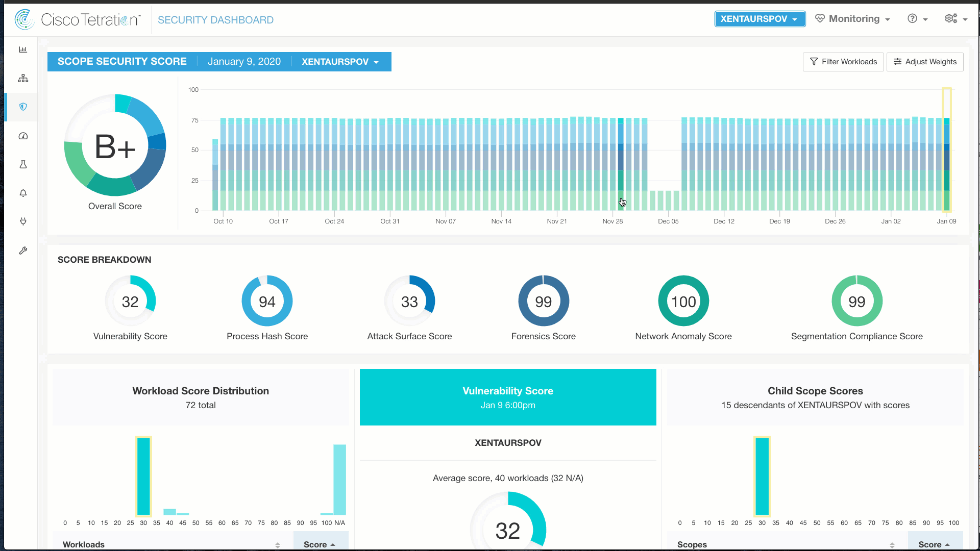Click the Adjust Weights button
The width and height of the screenshot is (980, 551).
(924, 62)
